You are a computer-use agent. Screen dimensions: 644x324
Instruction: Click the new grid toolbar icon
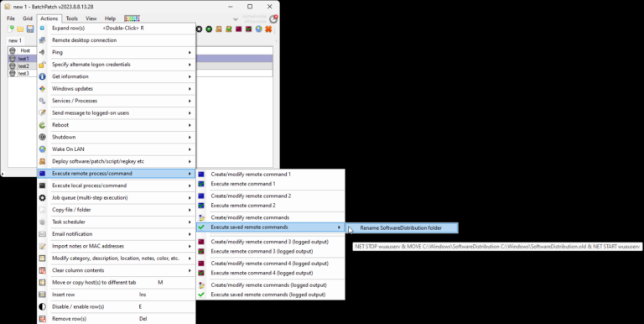tap(11, 29)
